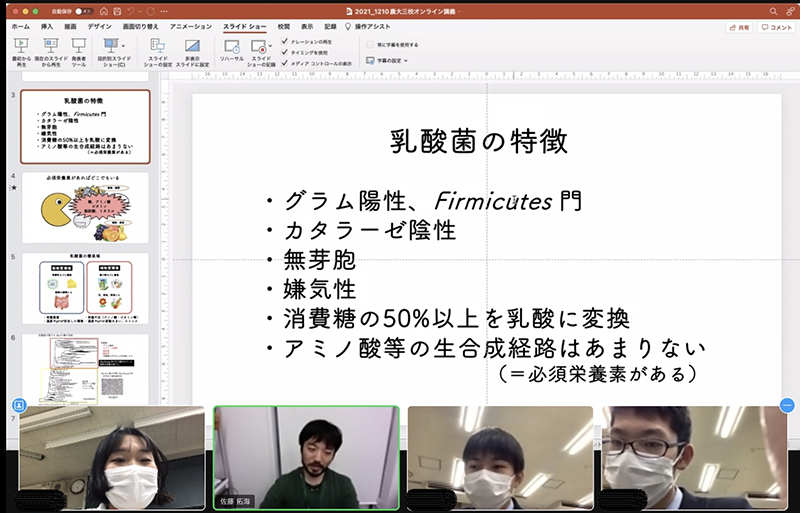
Task: Click the Comments (コメント) button
Action: (x=777, y=28)
